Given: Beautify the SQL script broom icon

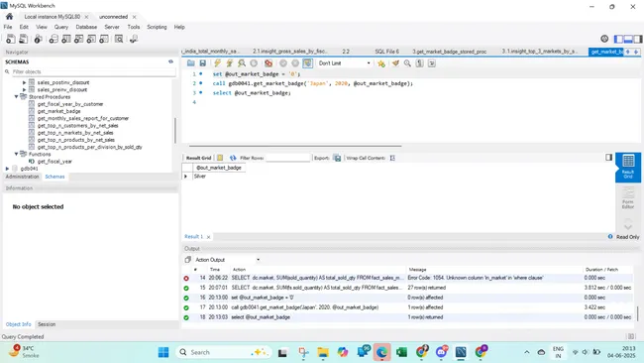Looking at the screenshot, I should pos(395,63).
